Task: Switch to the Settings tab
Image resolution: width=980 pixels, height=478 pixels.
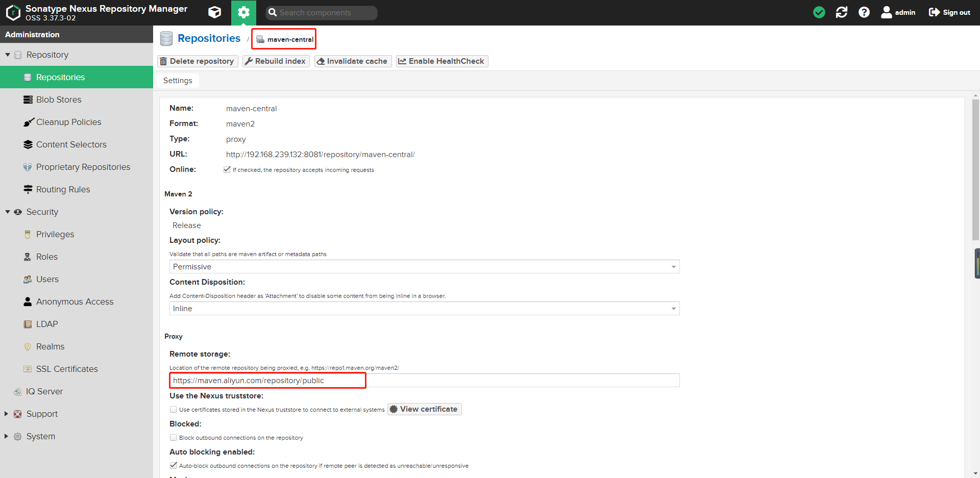Action: pos(178,81)
